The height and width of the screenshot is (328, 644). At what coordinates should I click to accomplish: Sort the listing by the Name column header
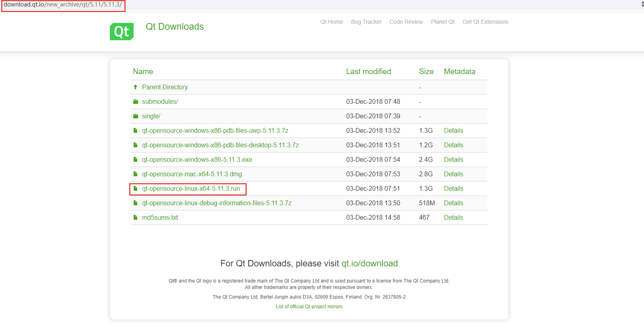pos(143,71)
